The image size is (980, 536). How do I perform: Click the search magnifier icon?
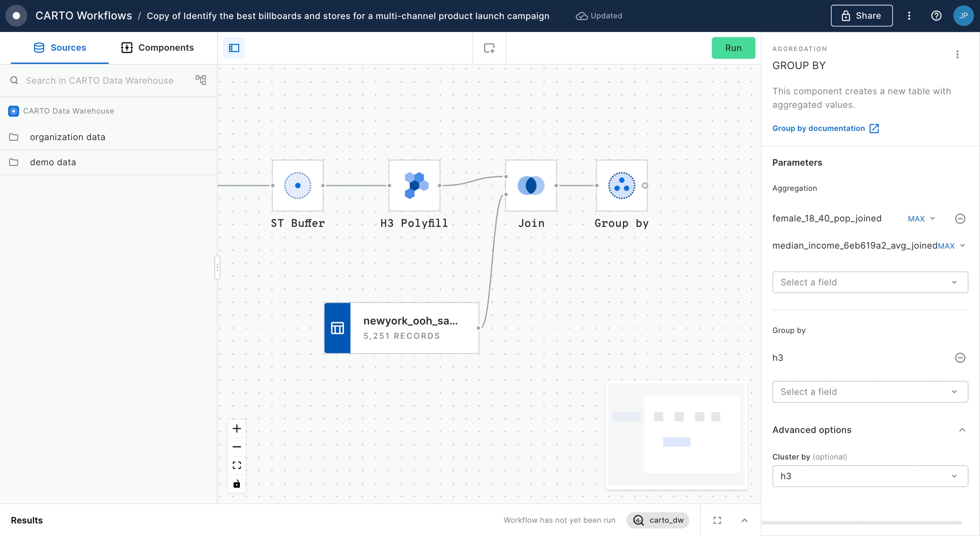14,80
